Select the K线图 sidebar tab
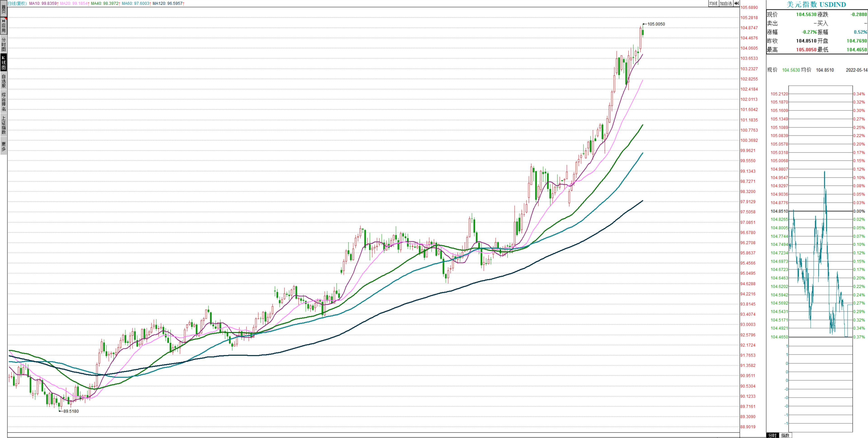This screenshot has height=438, width=868. click(x=3, y=63)
